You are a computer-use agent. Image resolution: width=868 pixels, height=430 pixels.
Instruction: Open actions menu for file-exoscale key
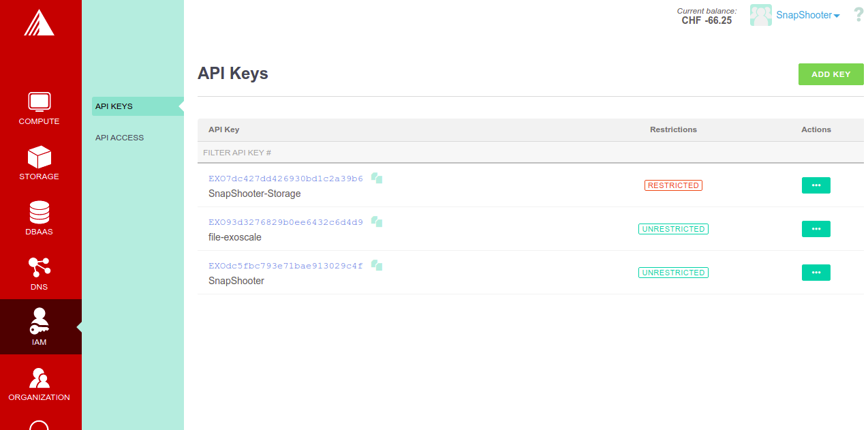(x=816, y=229)
